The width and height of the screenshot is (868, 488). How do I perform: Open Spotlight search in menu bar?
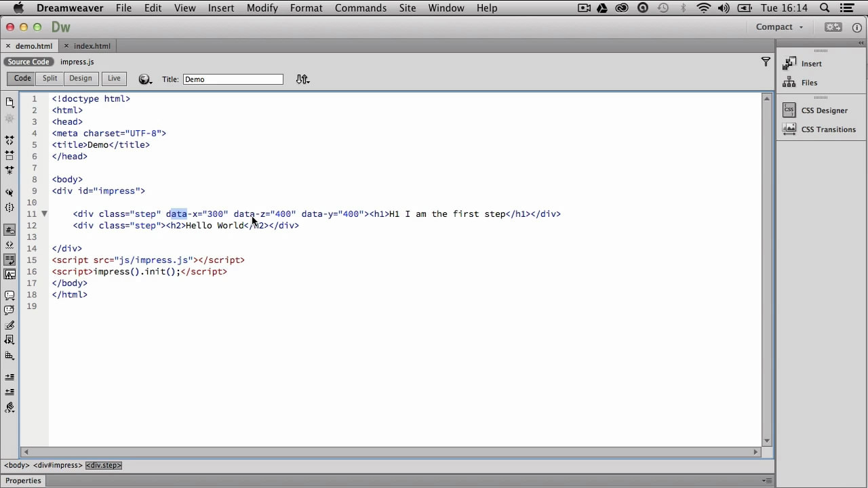[825, 8]
